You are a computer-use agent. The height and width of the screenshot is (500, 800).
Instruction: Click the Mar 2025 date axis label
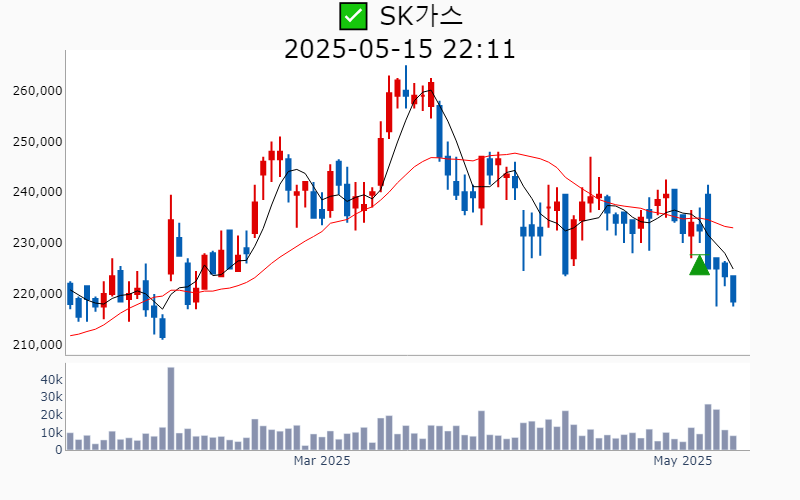click(x=321, y=461)
